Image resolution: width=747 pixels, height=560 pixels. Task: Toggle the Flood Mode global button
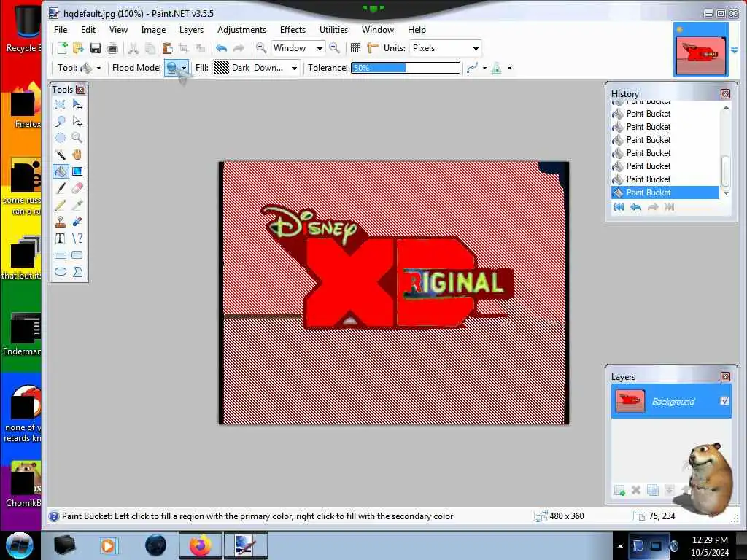click(171, 68)
